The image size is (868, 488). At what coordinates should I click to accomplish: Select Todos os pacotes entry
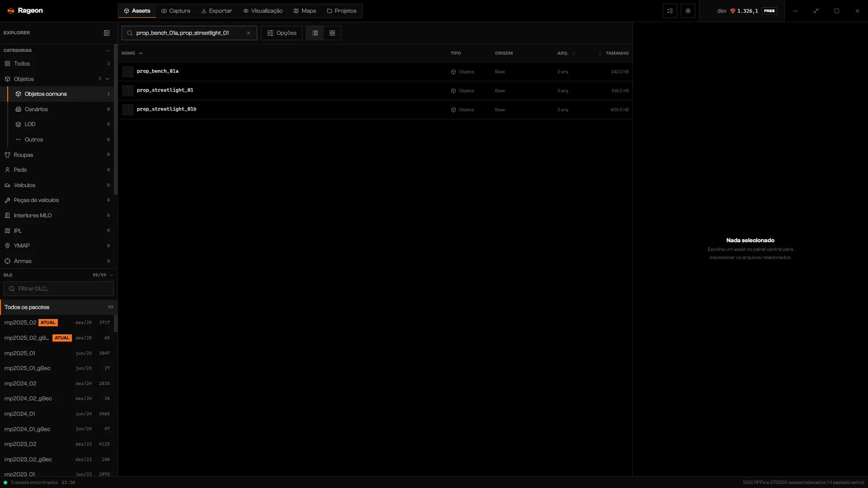59,307
